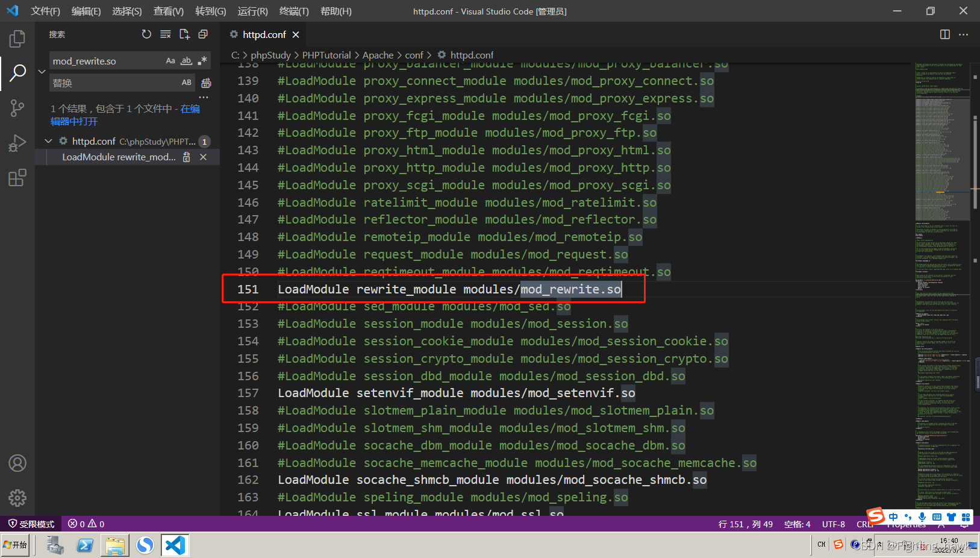Image resolution: width=980 pixels, height=558 pixels.
Task: Click the Replace All icon
Action: point(206,83)
